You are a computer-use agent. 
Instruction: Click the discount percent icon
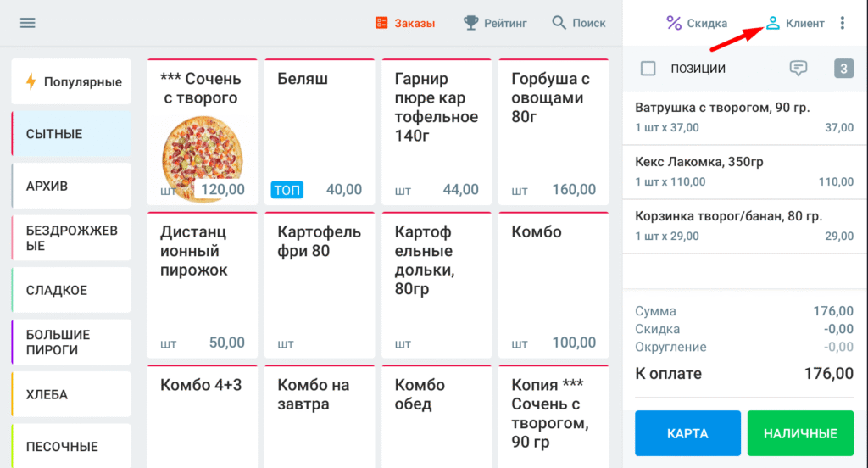pyautogui.click(x=674, y=23)
